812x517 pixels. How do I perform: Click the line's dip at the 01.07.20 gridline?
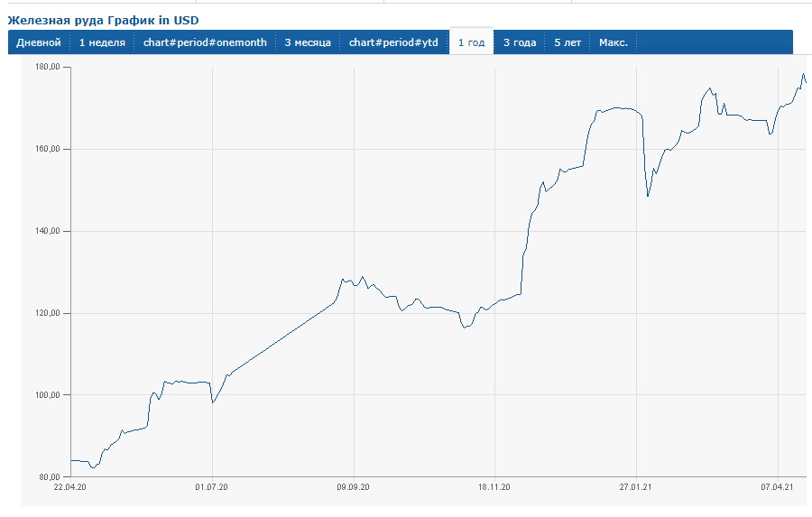[212, 402]
